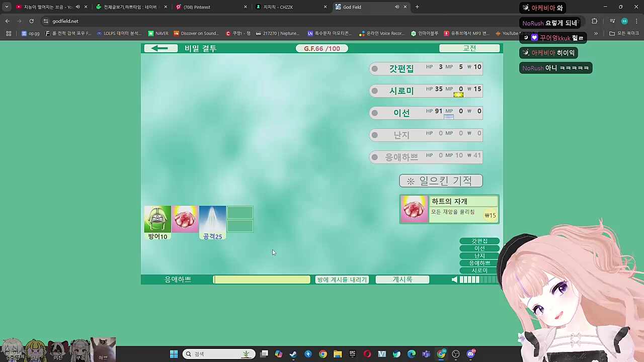Toggle the circle marker beside 응애하쁘
This screenshot has height=362, width=644.
tap(375, 157)
